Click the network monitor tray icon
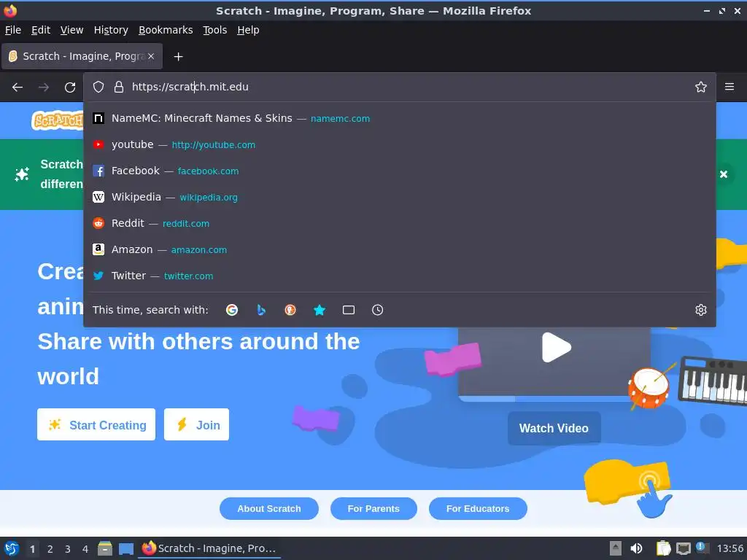 [x=683, y=548]
